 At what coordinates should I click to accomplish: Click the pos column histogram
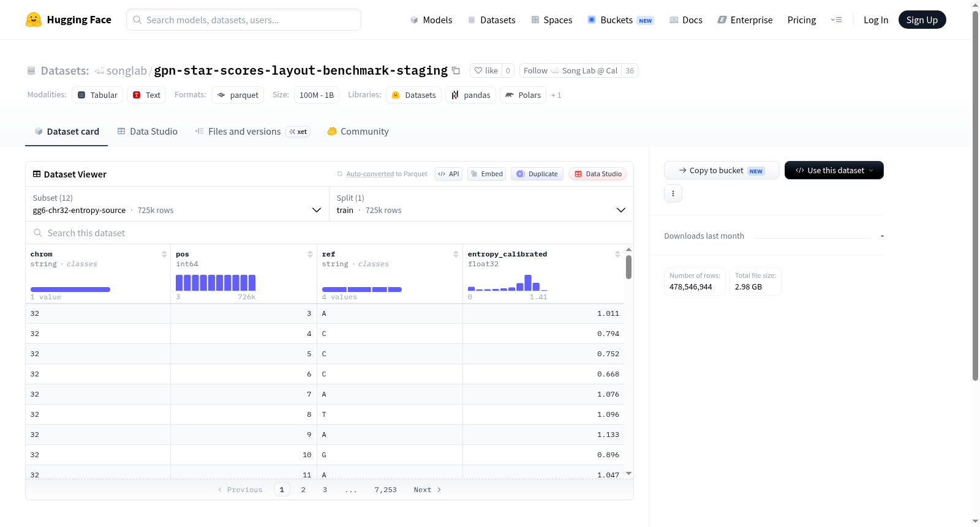click(x=216, y=282)
